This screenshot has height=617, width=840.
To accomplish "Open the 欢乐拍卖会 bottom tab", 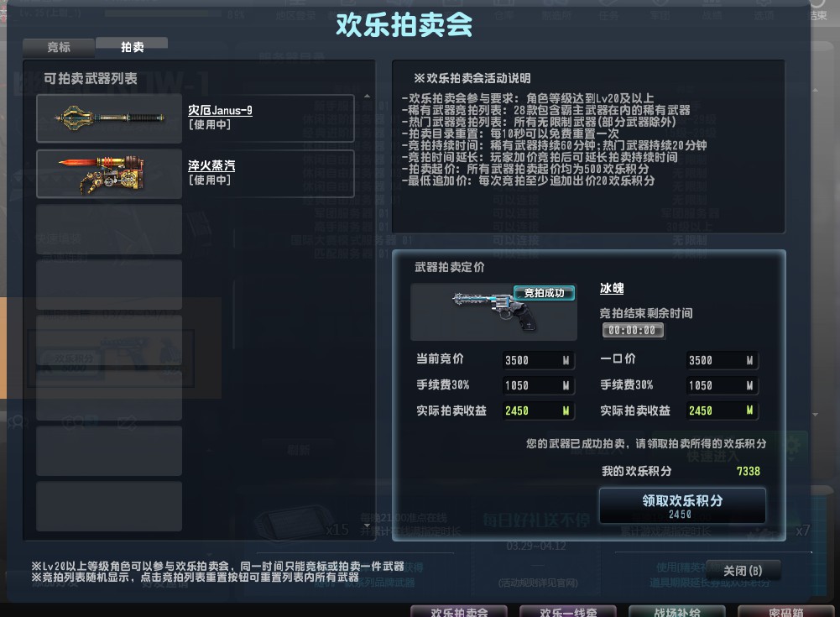I will tap(459, 612).
